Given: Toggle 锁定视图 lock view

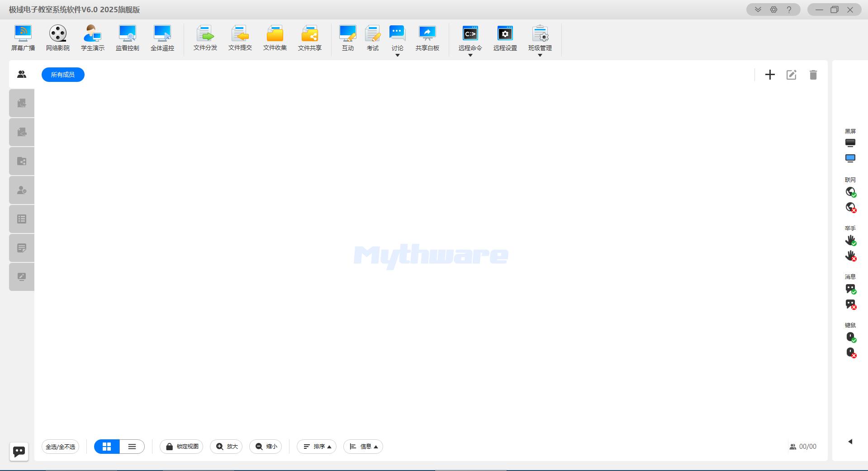Looking at the screenshot, I should (x=182, y=447).
